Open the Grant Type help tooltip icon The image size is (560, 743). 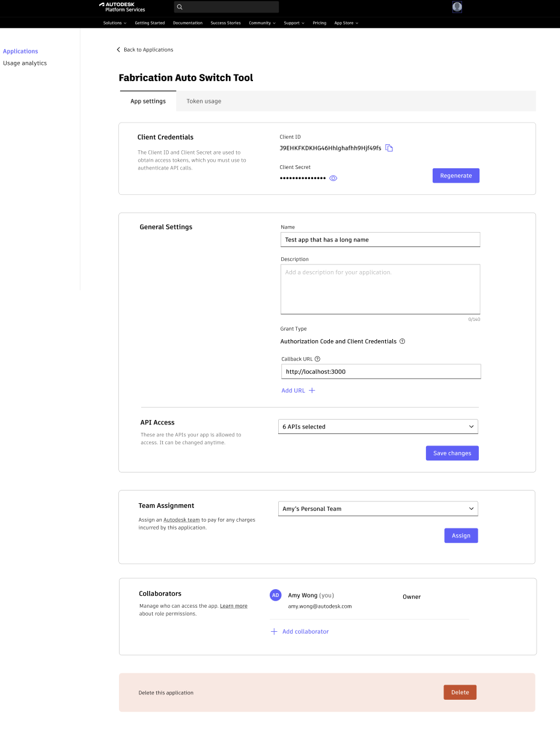[403, 341]
